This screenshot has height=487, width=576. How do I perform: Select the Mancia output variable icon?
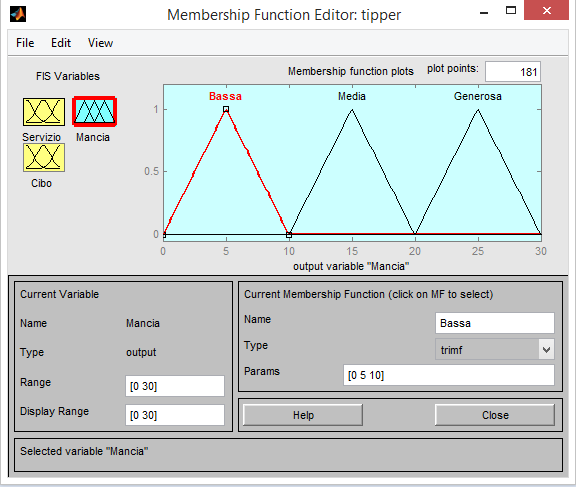[94, 112]
